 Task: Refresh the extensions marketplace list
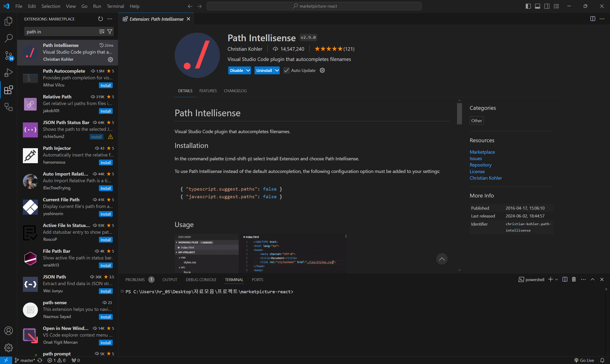100,19
